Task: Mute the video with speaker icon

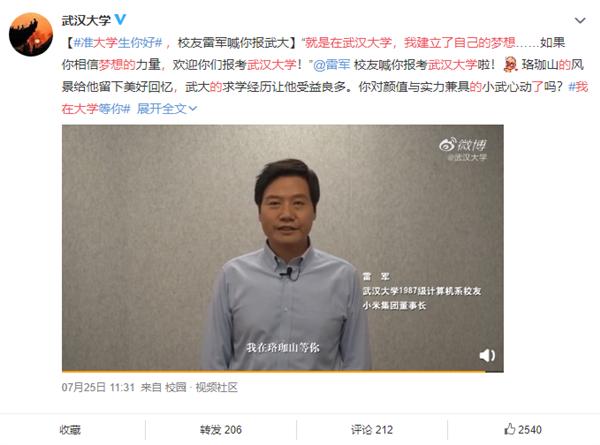Action: pyautogui.click(x=487, y=355)
